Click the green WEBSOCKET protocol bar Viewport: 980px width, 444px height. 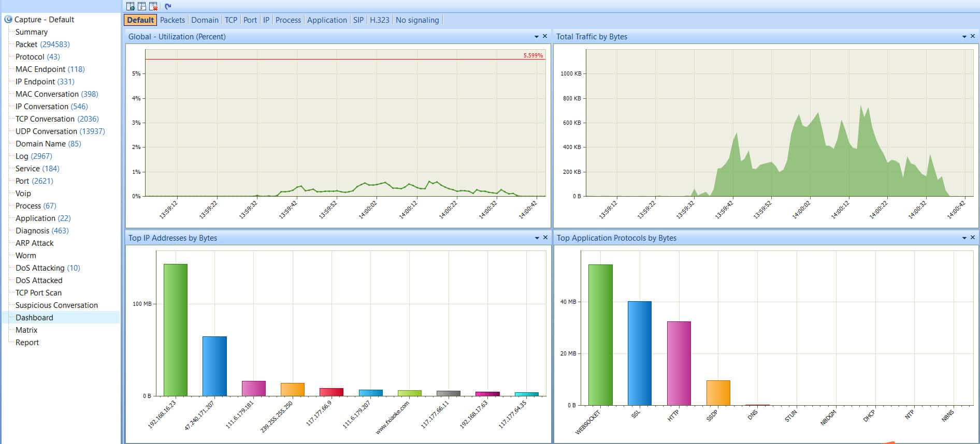tap(600, 335)
